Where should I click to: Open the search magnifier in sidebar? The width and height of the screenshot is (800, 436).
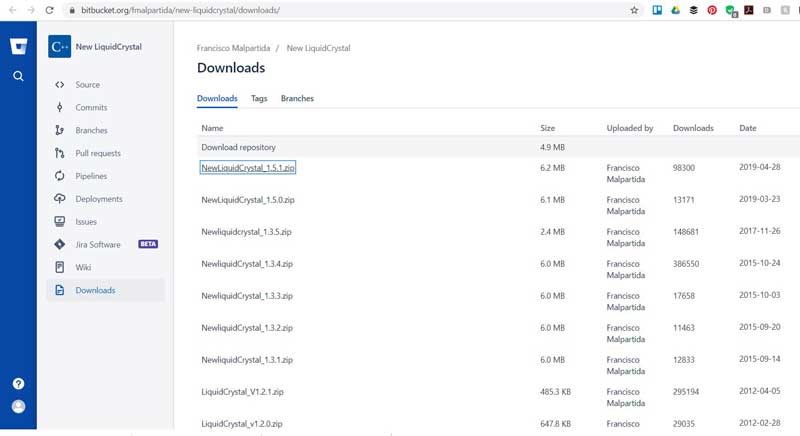point(18,76)
